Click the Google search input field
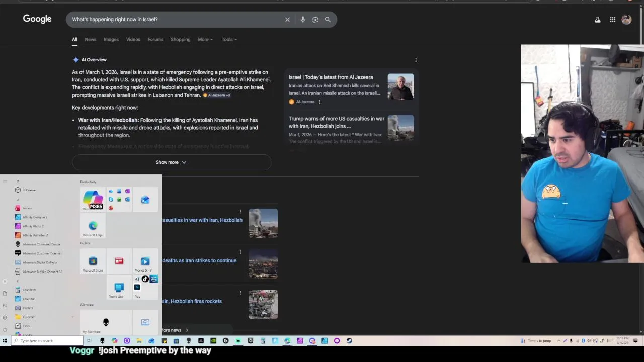The width and height of the screenshot is (644, 362). point(176,20)
